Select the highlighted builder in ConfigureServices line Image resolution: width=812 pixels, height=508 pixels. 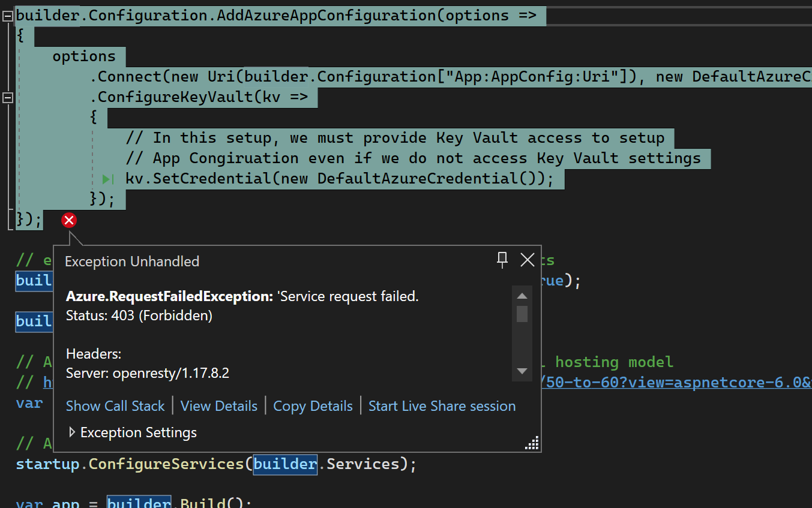[x=285, y=464]
